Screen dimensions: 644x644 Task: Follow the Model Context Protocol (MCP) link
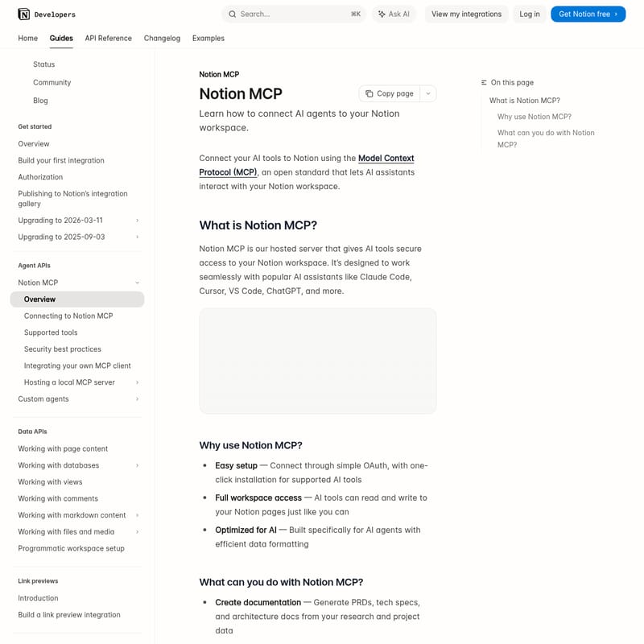pos(386,159)
